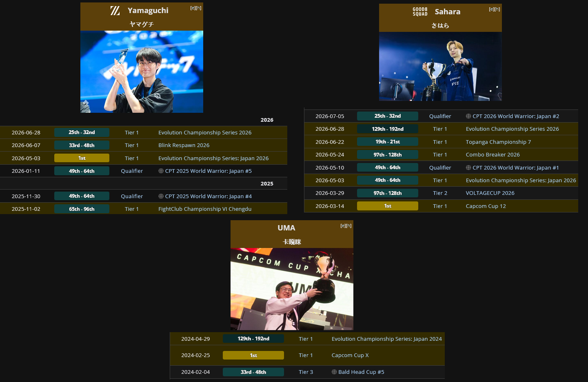The image size is (588, 382).
Task: Click the Qualifier link in the CPT 2026 Japan #2 row
Action: pos(440,116)
